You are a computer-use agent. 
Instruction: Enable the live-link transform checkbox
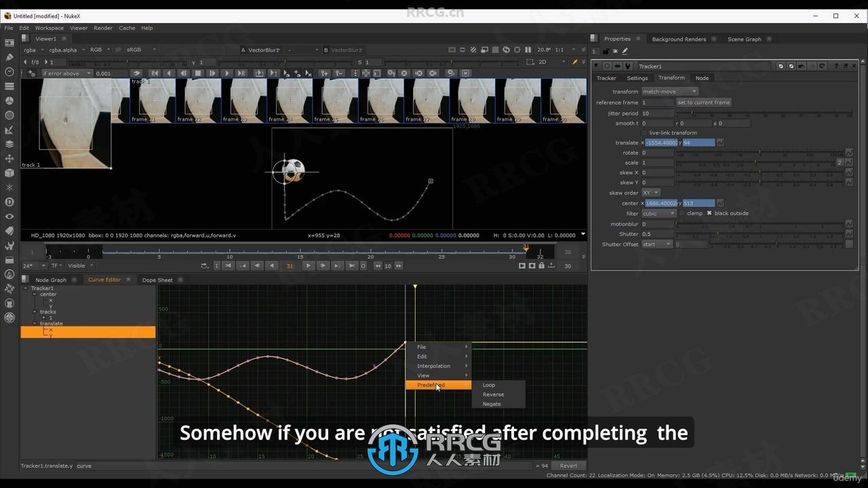click(645, 133)
